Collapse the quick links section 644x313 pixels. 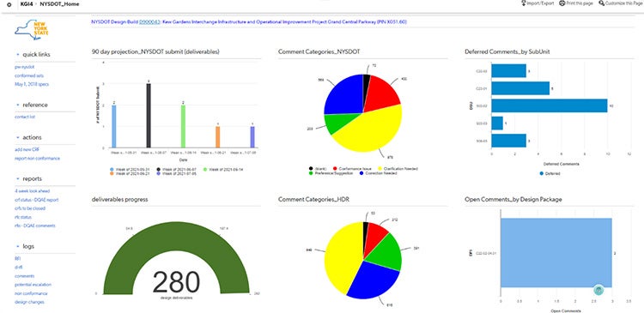click(x=18, y=55)
